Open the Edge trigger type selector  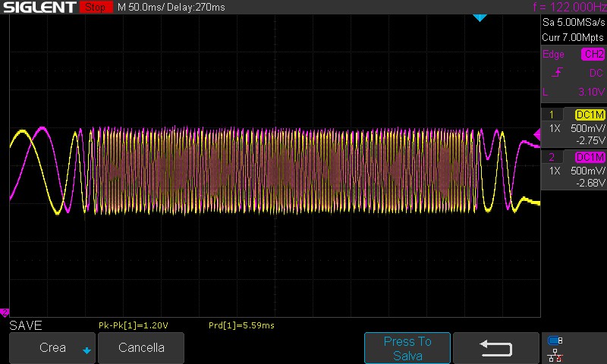553,55
